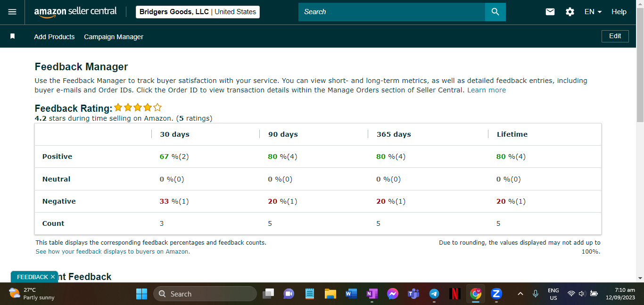Open the ENG US input language switcher
644x305 pixels.
pyautogui.click(x=553, y=294)
